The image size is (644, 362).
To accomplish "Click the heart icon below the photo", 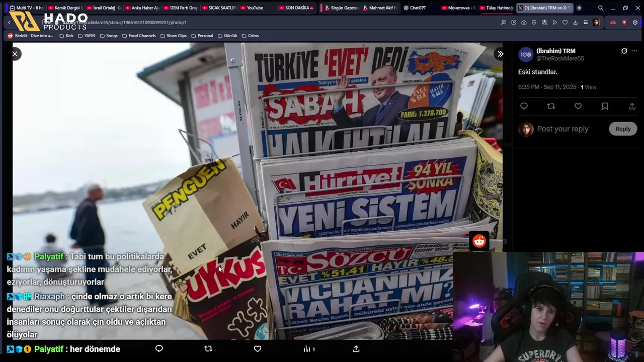I will 258,348.
